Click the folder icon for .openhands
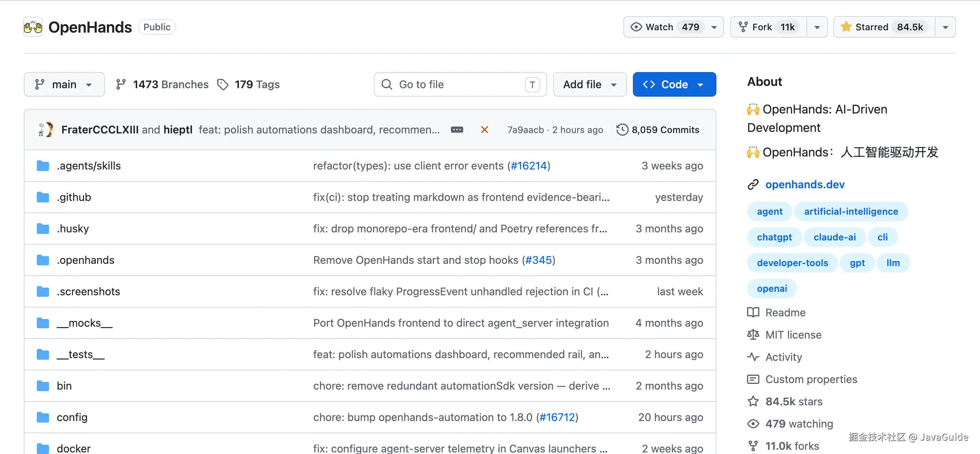This screenshot has width=980, height=454. pos(43,260)
